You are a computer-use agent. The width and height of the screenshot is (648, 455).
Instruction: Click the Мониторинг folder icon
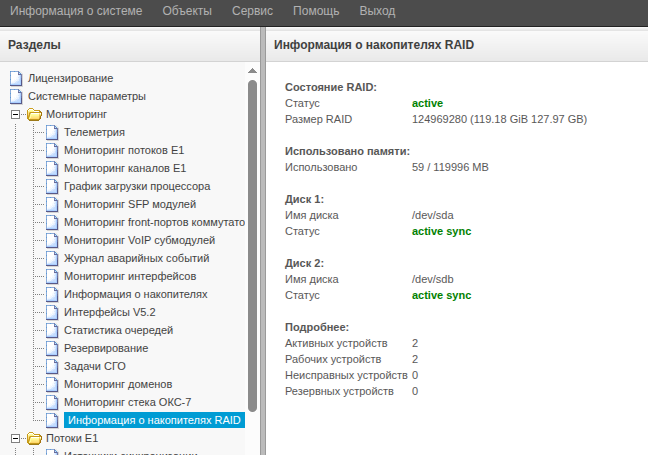click(x=34, y=114)
